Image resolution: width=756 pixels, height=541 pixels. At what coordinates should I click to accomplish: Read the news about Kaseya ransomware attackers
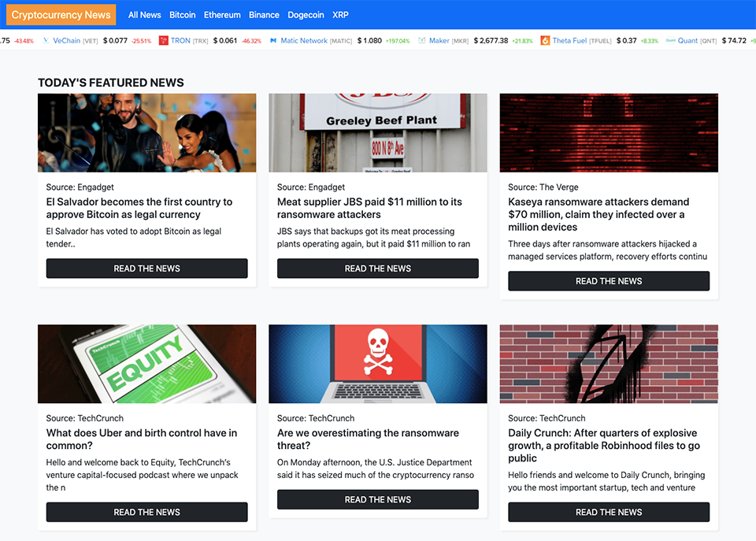(x=609, y=281)
